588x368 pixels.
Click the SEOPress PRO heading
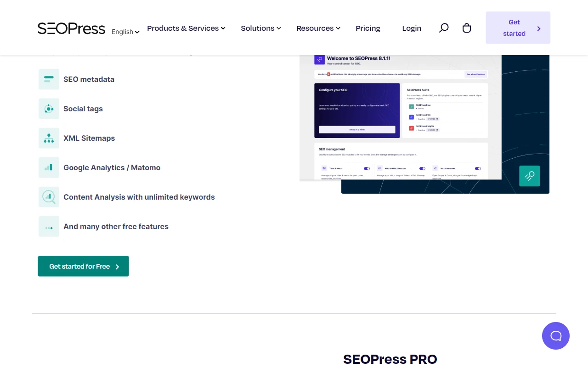pyautogui.click(x=390, y=359)
